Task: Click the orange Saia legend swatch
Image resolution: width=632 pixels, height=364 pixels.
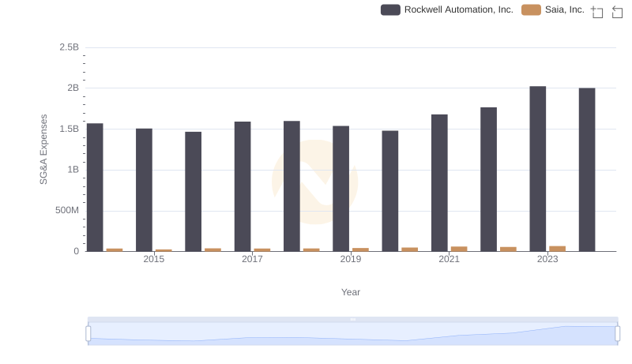Action: tap(531, 9)
